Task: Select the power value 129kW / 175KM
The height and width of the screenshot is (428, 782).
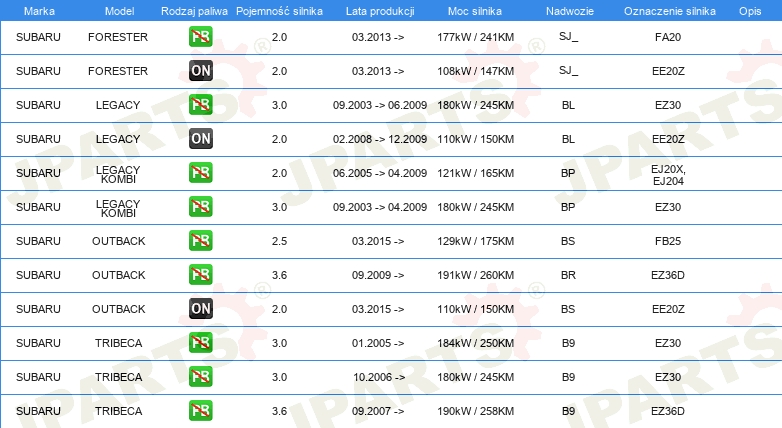Action: point(476,241)
